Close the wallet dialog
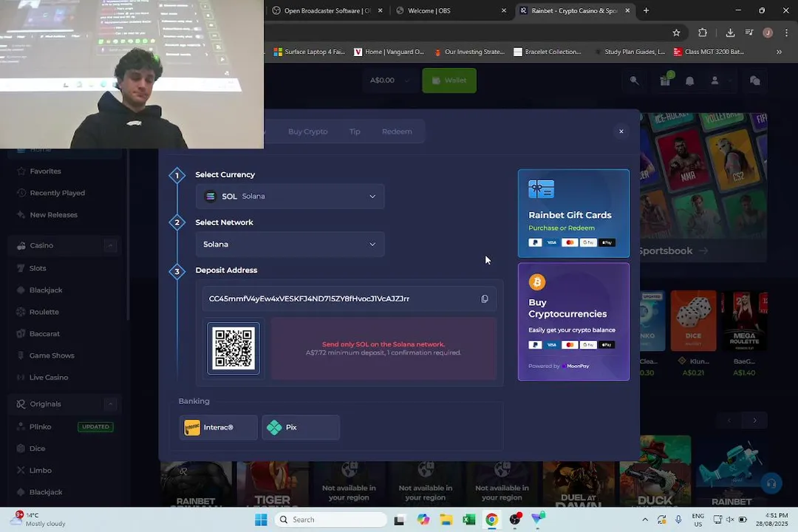The width and height of the screenshot is (798, 532). [x=621, y=132]
